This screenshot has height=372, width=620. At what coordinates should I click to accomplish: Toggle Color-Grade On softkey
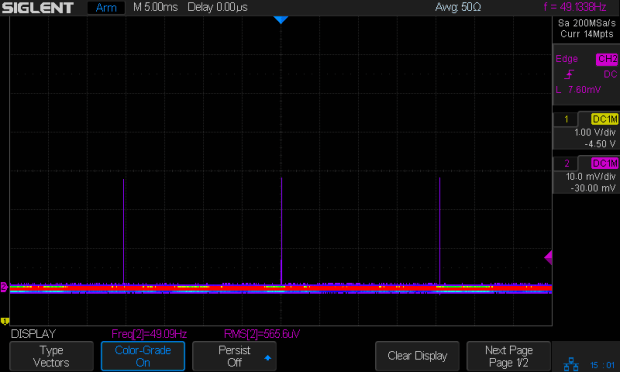tap(143, 356)
